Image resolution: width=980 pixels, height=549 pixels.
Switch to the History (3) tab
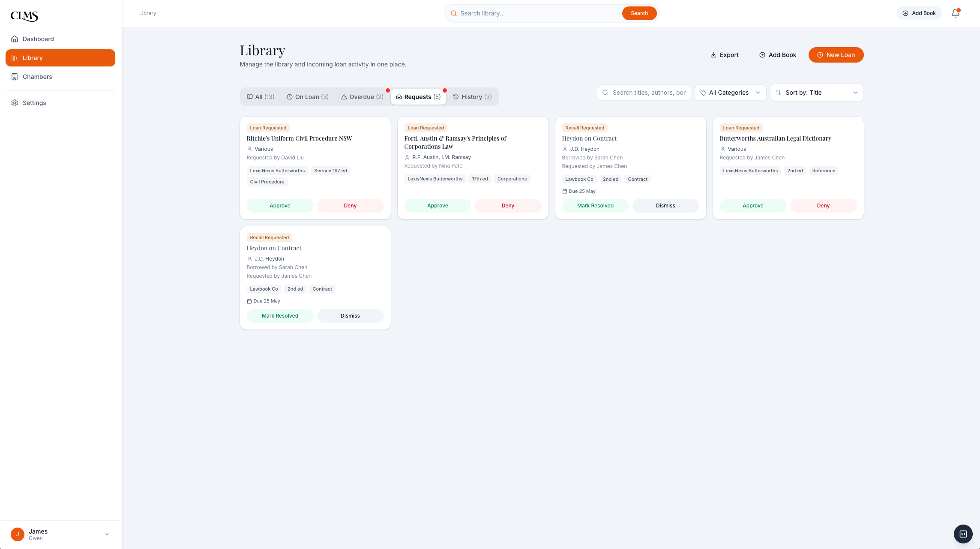472,97
